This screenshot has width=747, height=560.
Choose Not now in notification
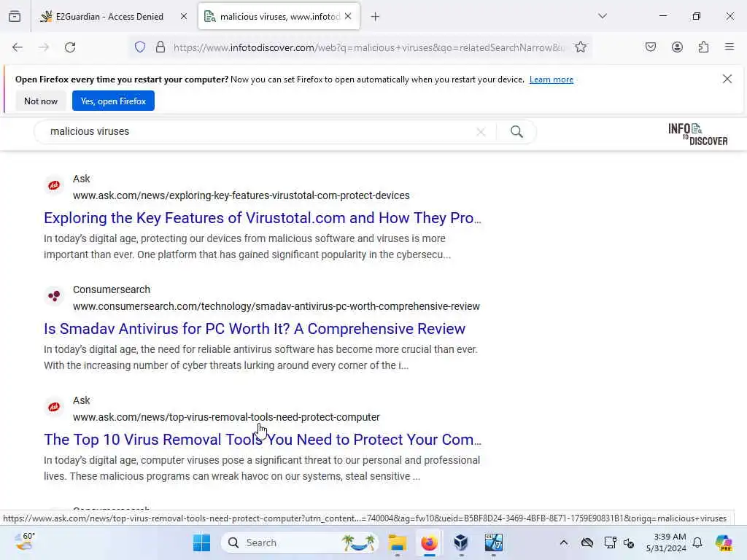click(x=41, y=101)
